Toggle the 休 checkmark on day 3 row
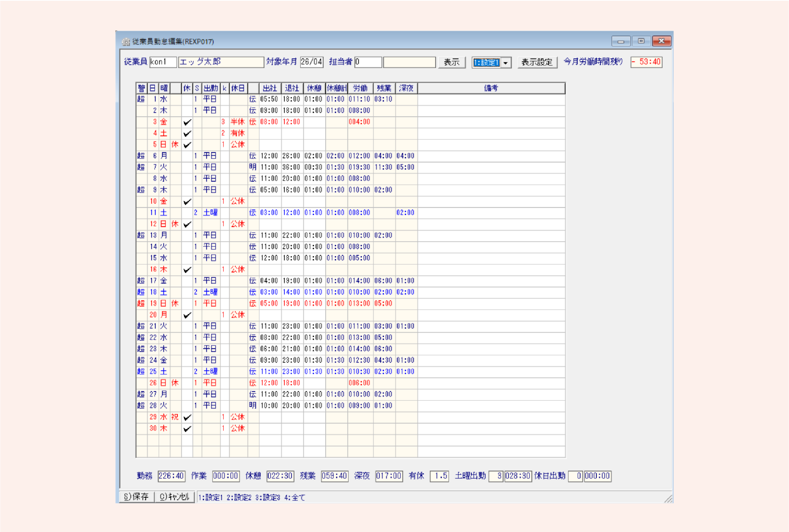 click(187, 122)
